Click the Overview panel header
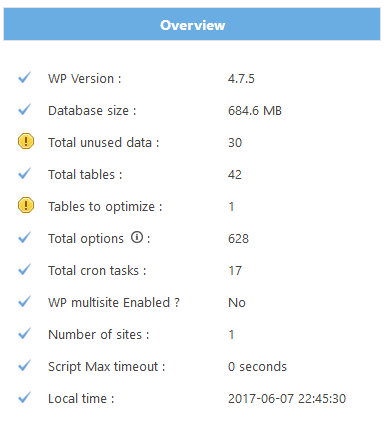This screenshot has height=431, width=387. [x=192, y=24]
